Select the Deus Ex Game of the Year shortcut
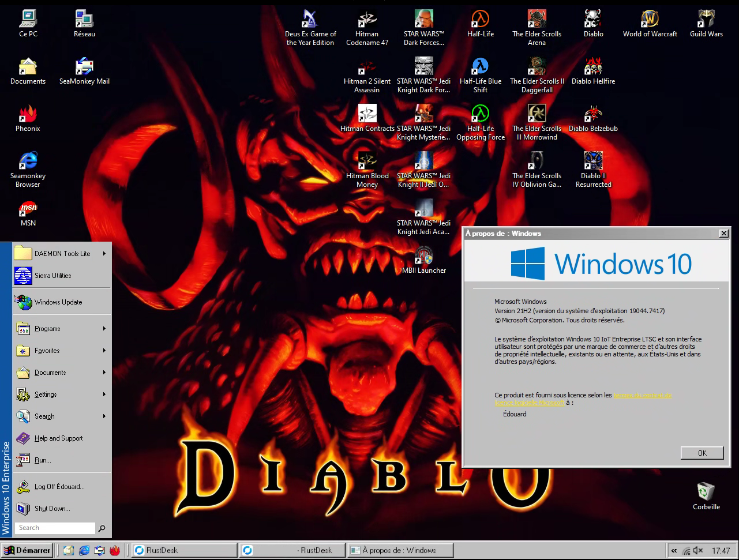739x560 pixels. [310, 28]
